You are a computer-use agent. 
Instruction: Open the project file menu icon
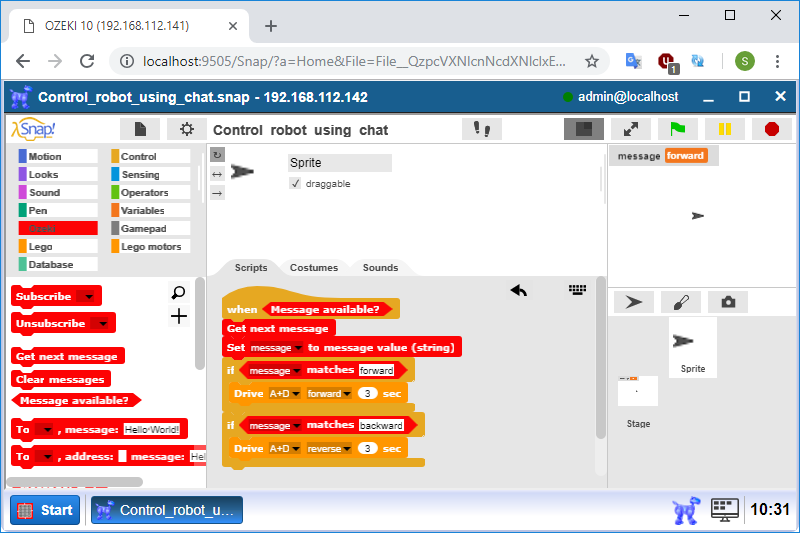coord(140,129)
